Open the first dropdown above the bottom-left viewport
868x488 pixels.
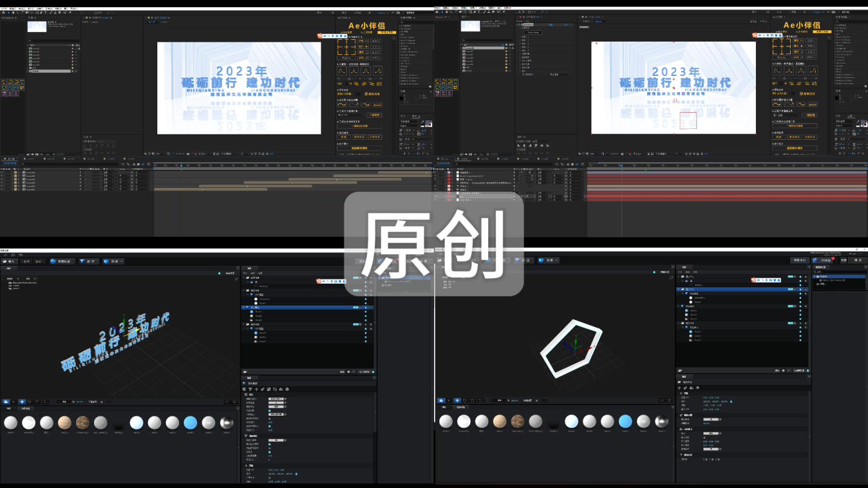12,279
